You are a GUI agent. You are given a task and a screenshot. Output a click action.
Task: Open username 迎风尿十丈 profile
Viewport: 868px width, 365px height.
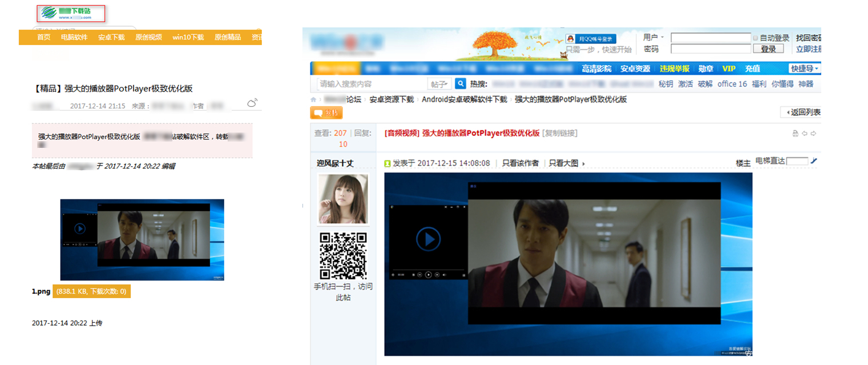point(335,163)
